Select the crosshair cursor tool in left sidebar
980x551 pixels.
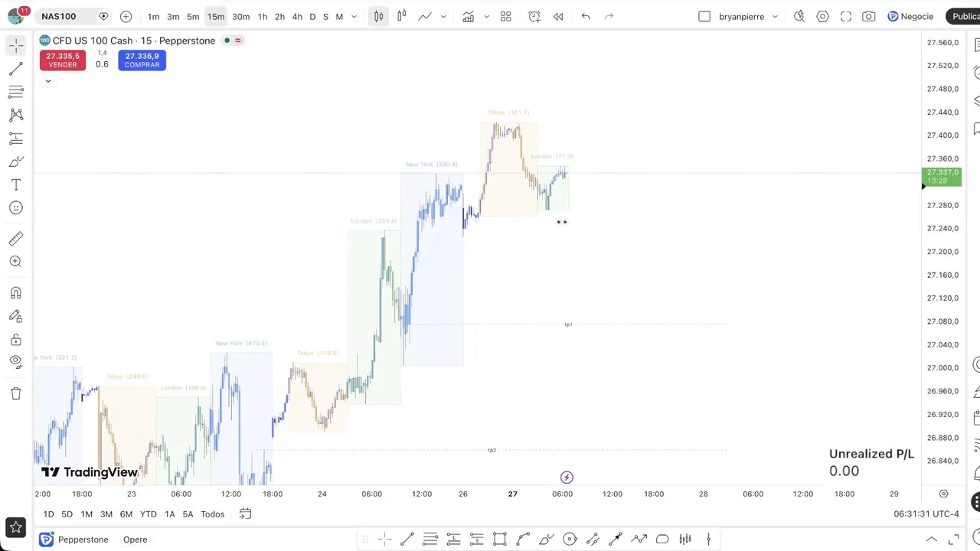16,46
